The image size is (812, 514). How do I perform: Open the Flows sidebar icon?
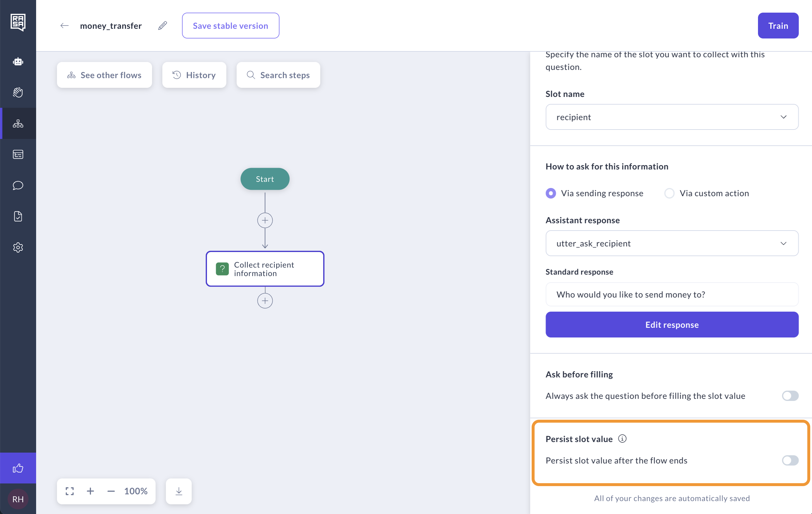[18, 124]
